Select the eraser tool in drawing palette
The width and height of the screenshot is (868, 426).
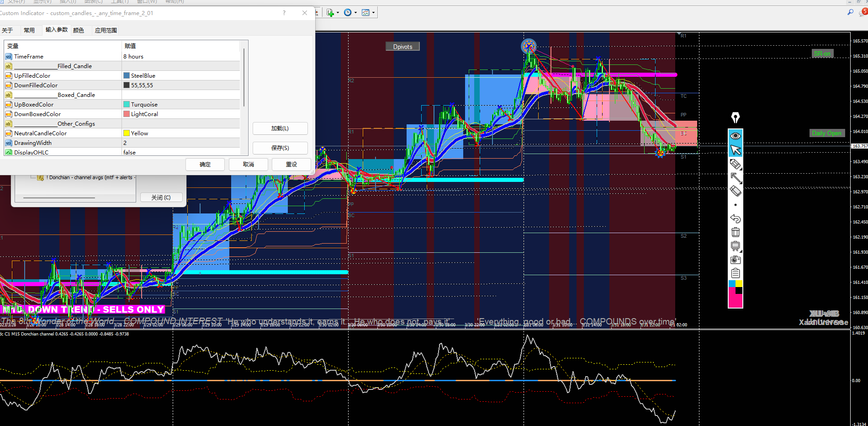click(x=735, y=191)
